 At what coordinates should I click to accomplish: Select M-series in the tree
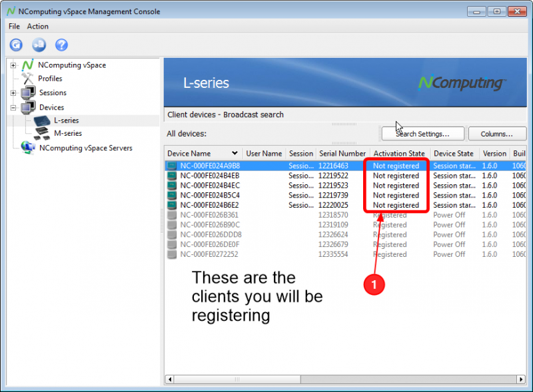(68, 134)
